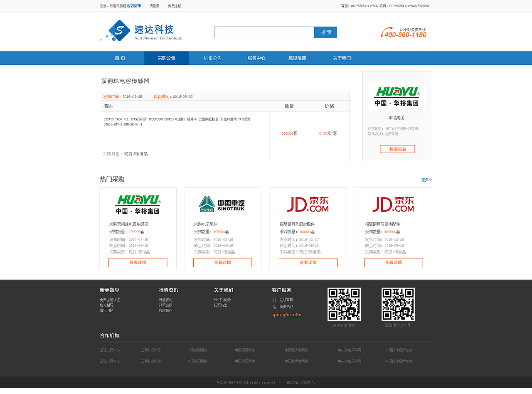Screen dimensions: 532x394
Task: Click the HUAYU 华裕集团 logo in the sidebar
Action: [397, 96]
